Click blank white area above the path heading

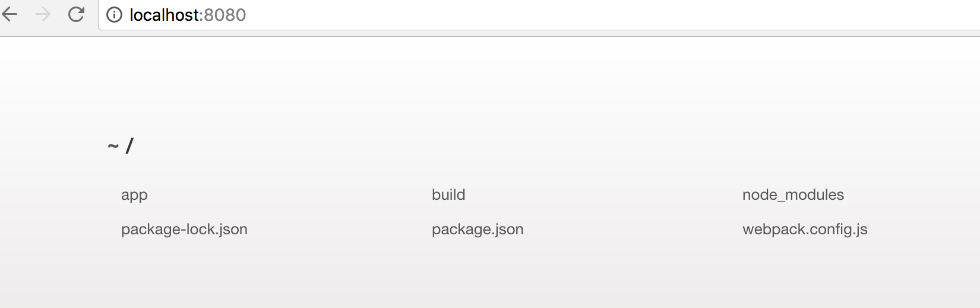click(475, 83)
